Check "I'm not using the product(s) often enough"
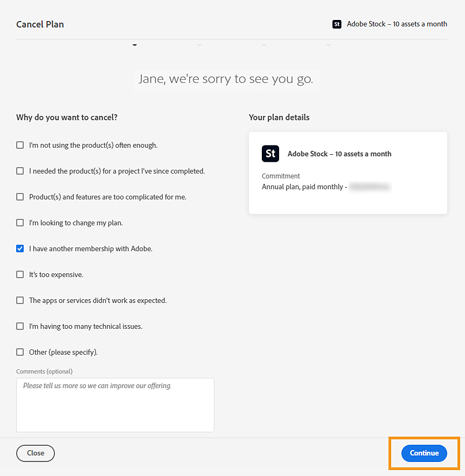The image size is (465, 476). (x=20, y=145)
